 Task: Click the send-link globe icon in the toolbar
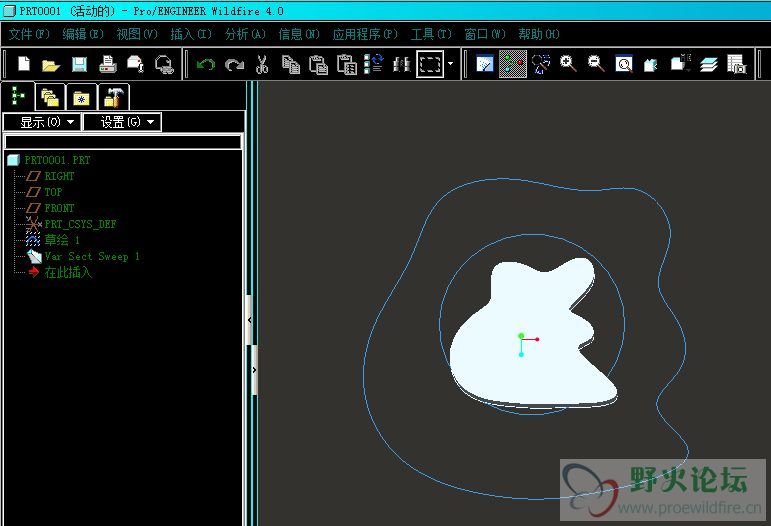pos(164,64)
